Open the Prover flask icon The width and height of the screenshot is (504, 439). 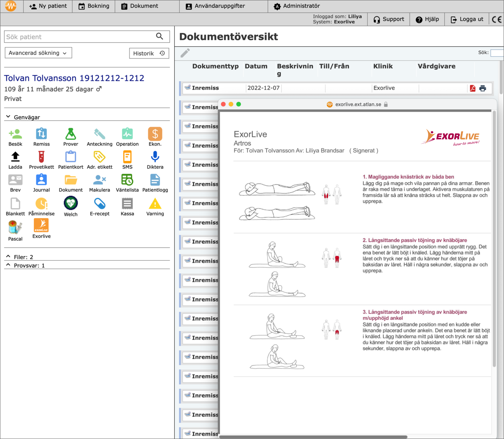[71, 134]
